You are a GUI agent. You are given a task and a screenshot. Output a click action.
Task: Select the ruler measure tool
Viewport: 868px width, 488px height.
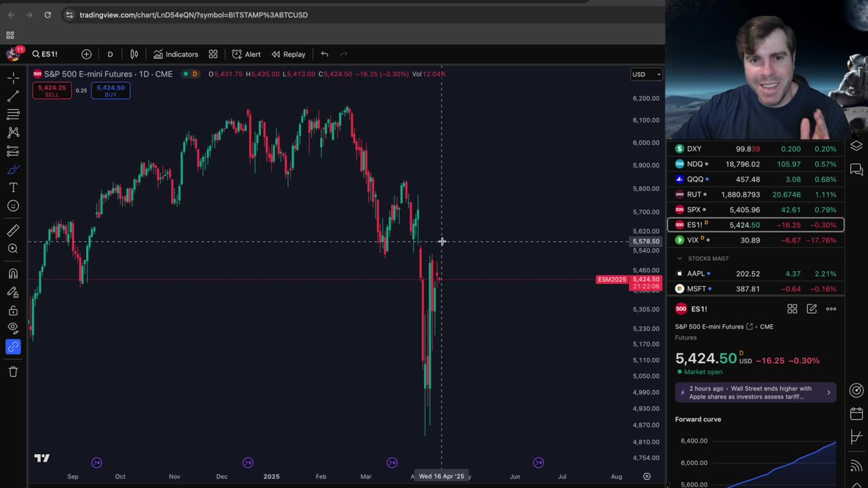(x=13, y=230)
